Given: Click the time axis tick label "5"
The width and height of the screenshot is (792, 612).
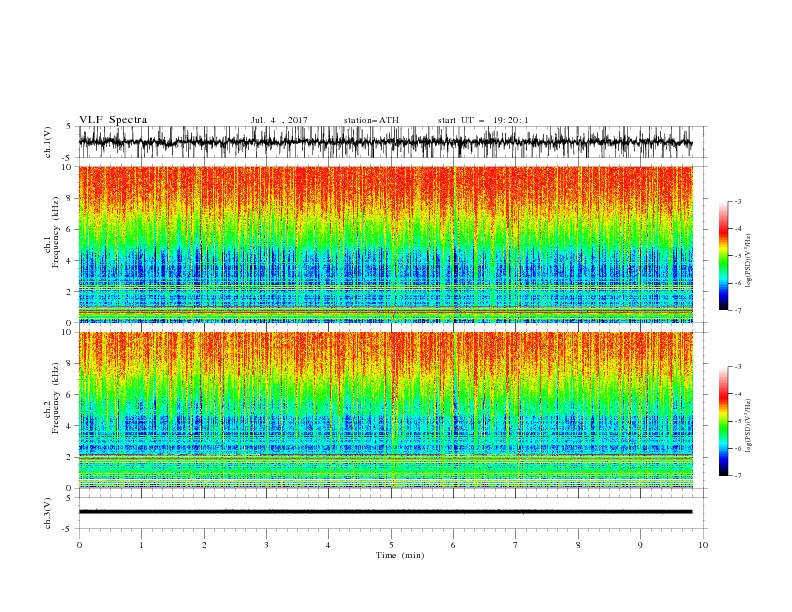Looking at the screenshot, I should coord(391,545).
